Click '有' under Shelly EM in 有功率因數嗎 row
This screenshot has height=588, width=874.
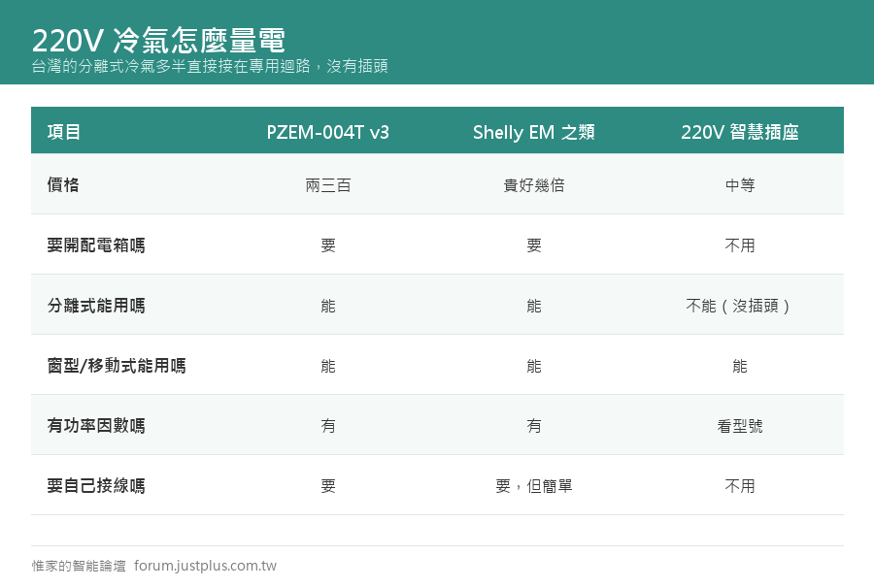point(534,426)
